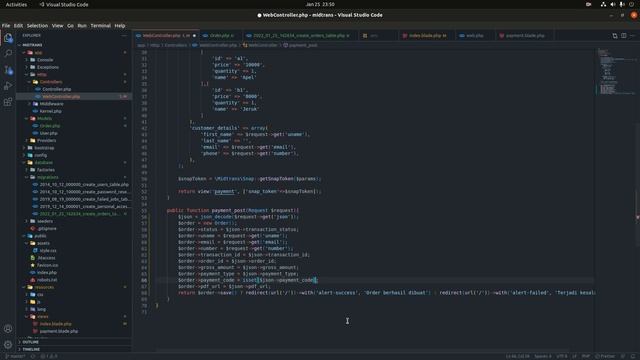Click the code minimap overview
Screen dimensions: 640x360
coord(617,71)
